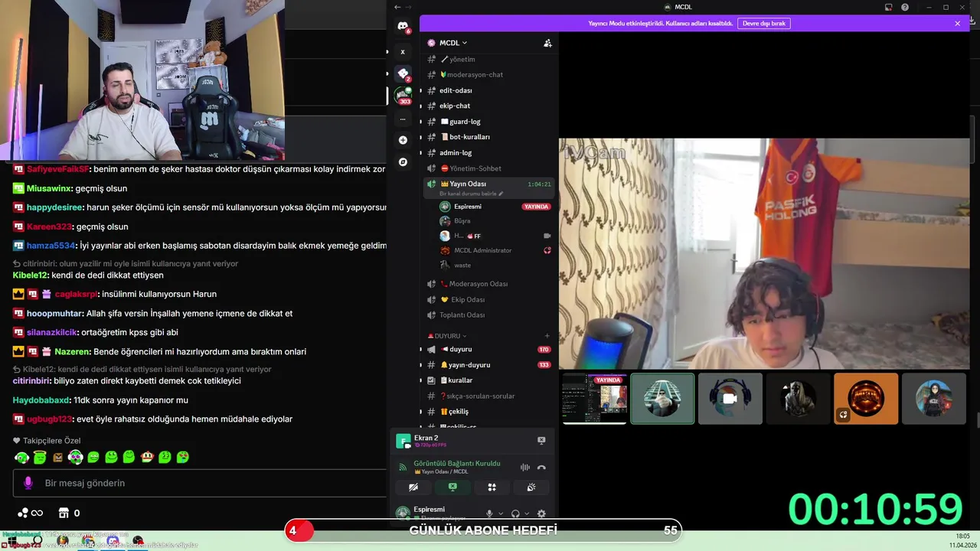This screenshot has height=551, width=980.
Task: Open the Discord help icon in title bar
Action: click(906, 7)
